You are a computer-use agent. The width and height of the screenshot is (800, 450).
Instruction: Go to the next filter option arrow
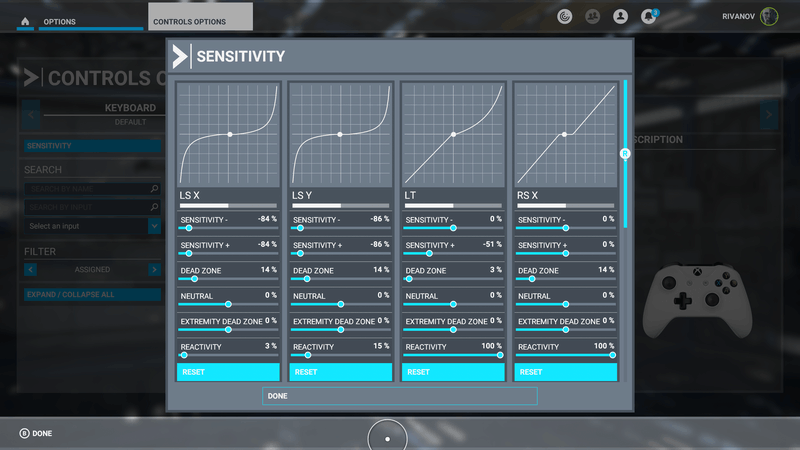154,269
